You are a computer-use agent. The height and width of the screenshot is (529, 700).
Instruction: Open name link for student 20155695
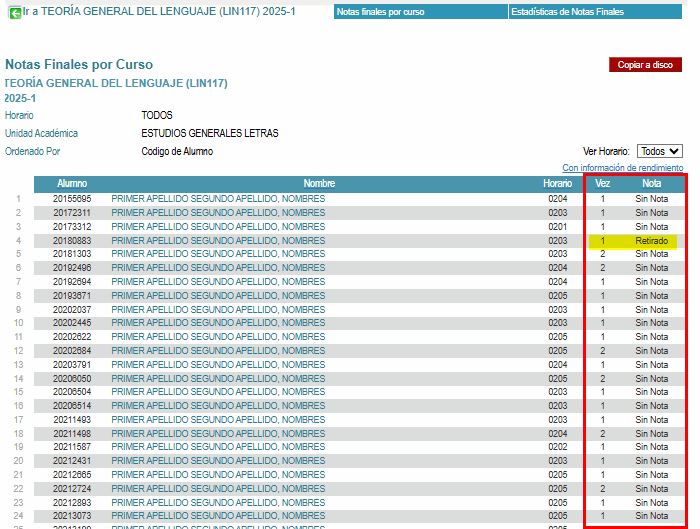tap(218, 199)
